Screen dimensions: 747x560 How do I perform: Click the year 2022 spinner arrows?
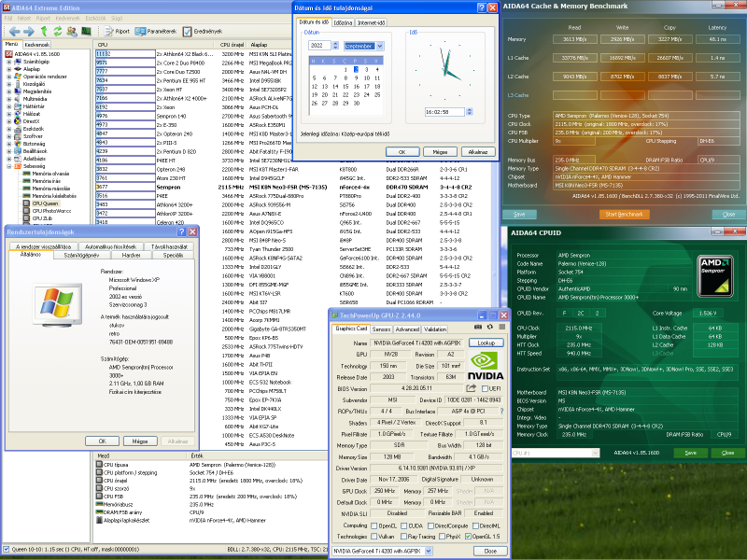335,46
